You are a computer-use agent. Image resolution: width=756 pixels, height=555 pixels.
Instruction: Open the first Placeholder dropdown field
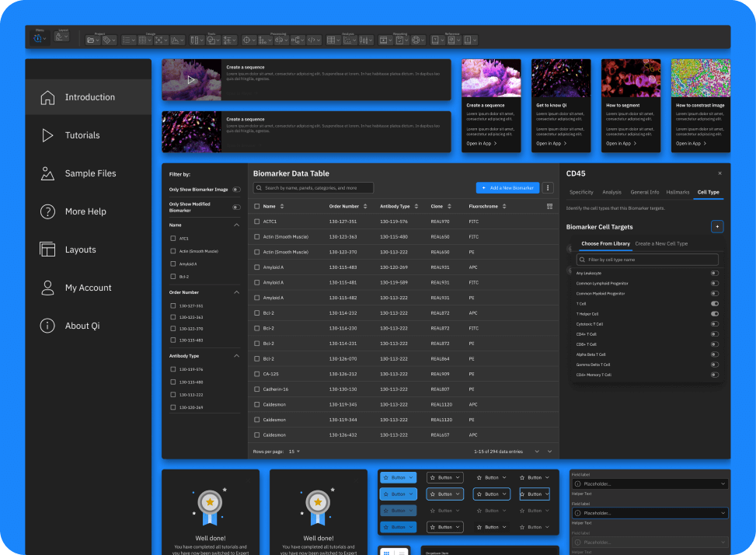click(650, 483)
